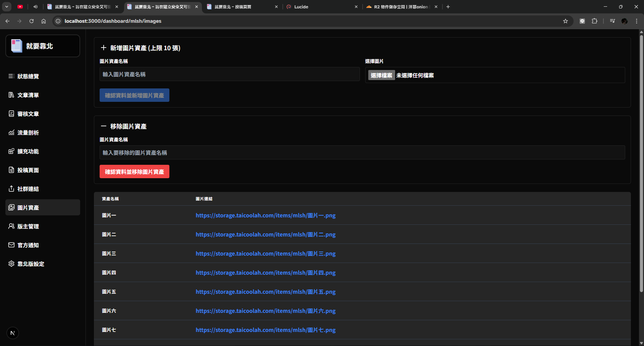Click the 就要靠北 logo icon
This screenshot has height=346, width=644.
[16, 46]
